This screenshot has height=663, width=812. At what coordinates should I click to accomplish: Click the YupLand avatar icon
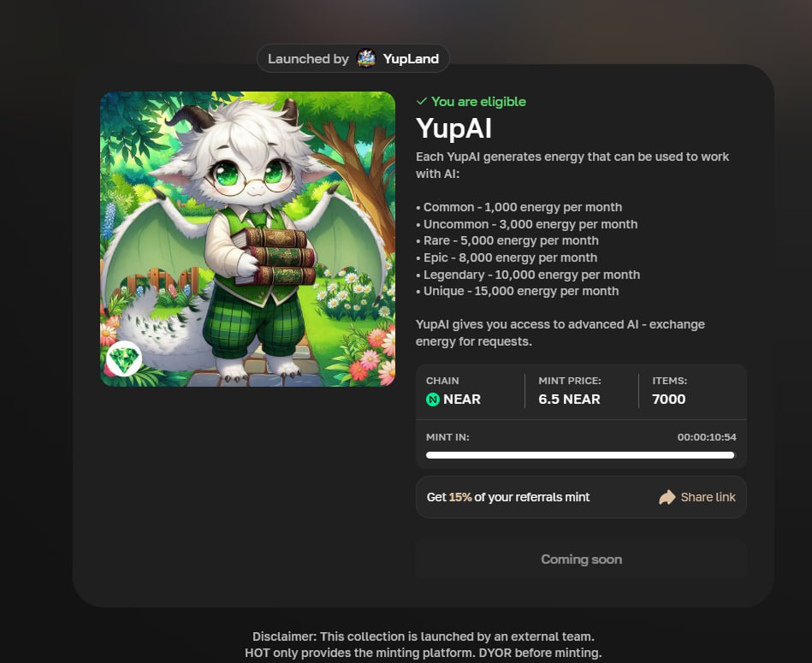366,58
